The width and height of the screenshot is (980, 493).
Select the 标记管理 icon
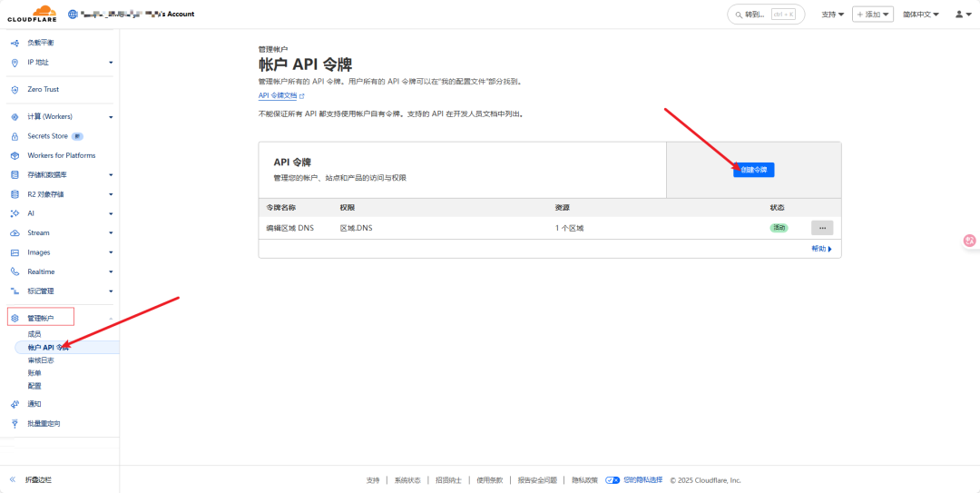tap(15, 291)
